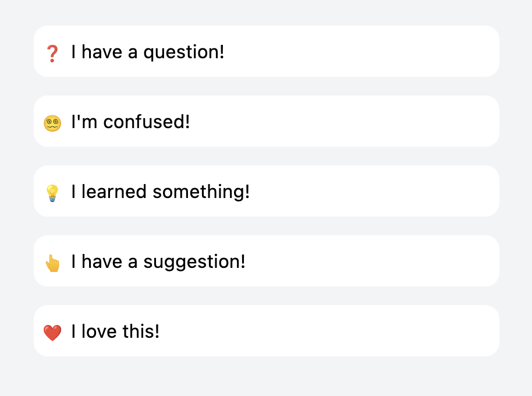Click the pointing finger emoji
The width and height of the screenshot is (532, 396).
coord(52,263)
